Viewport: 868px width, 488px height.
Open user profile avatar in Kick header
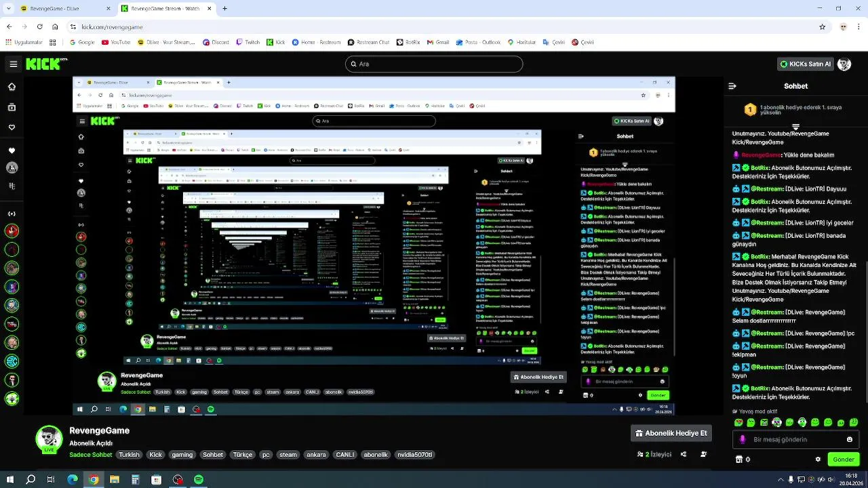click(844, 64)
